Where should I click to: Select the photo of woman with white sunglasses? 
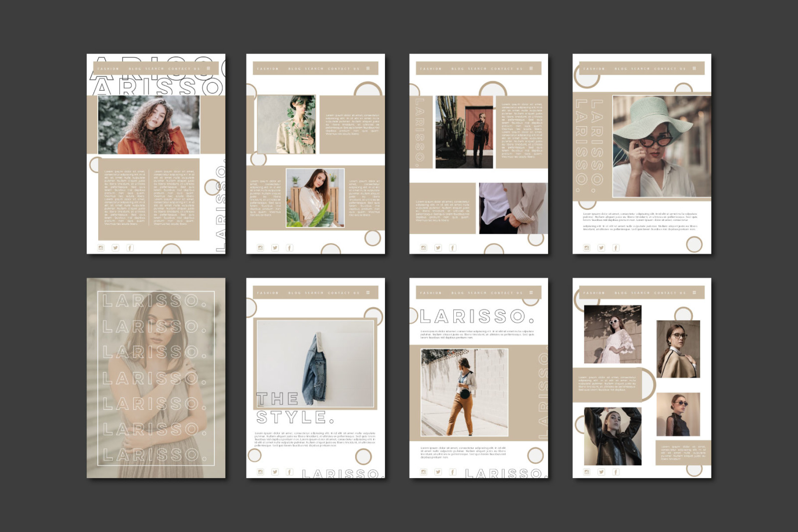click(x=612, y=335)
